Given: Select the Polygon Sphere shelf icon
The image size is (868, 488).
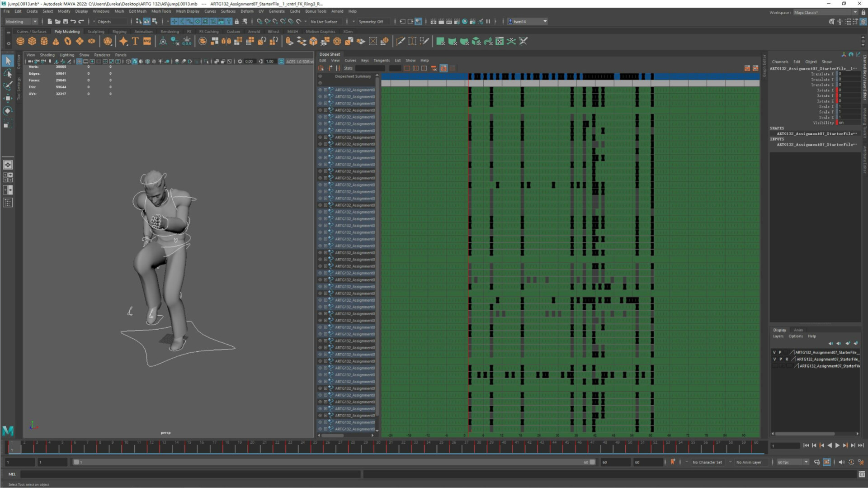Looking at the screenshot, I should 20,41.
